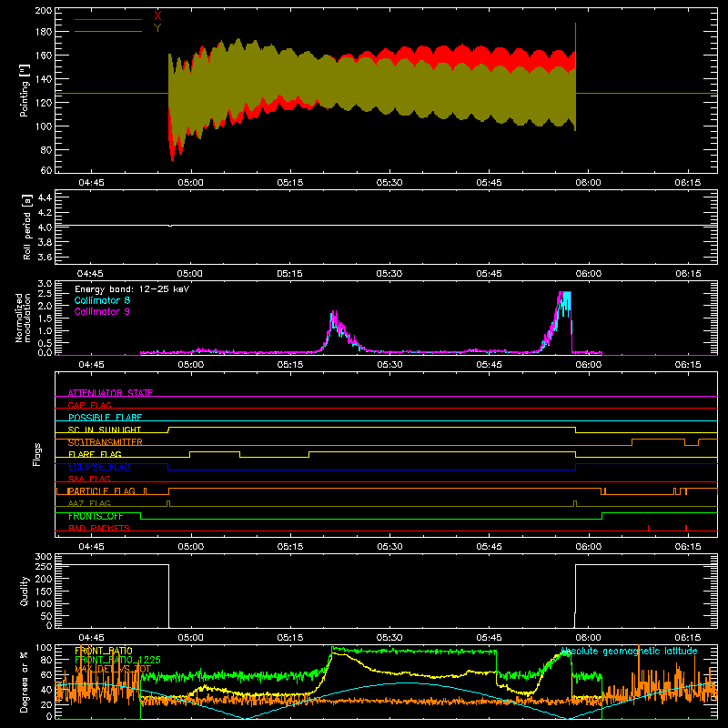Click the Normalized modulation axis title
The width and height of the screenshot is (728, 728).
[23, 318]
